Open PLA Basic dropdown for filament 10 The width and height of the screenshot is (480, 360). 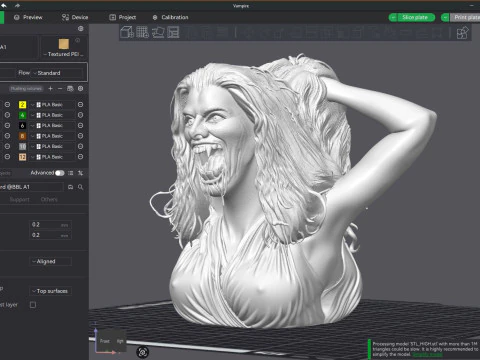(x=52, y=146)
